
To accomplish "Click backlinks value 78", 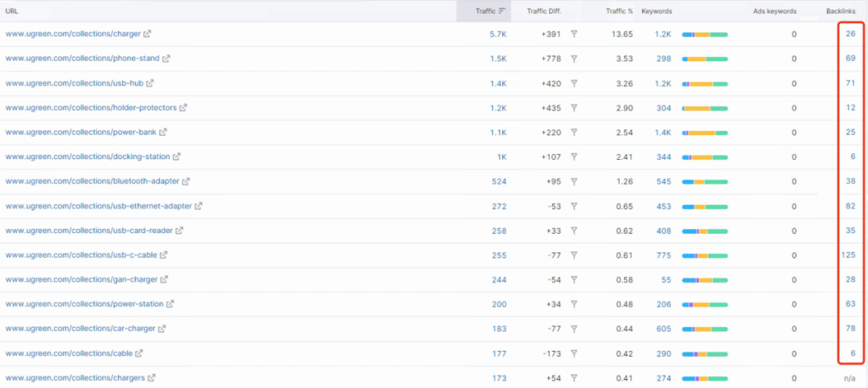I will (x=851, y=329).
